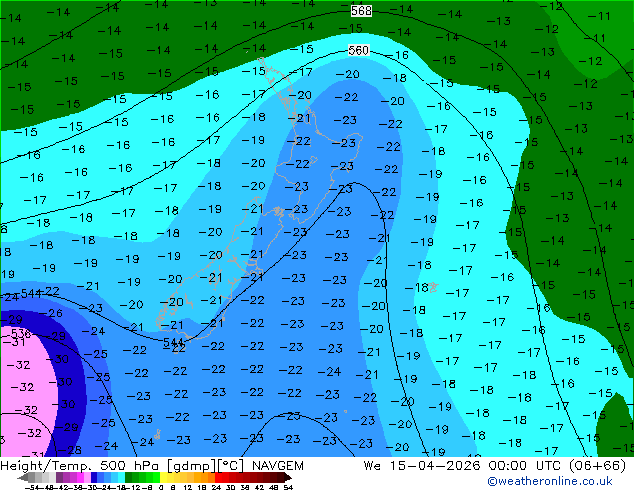Click the 54 label under colour scale
This screenshot has width=634, height=490.
pyautogui.click(x=288, y=487)
